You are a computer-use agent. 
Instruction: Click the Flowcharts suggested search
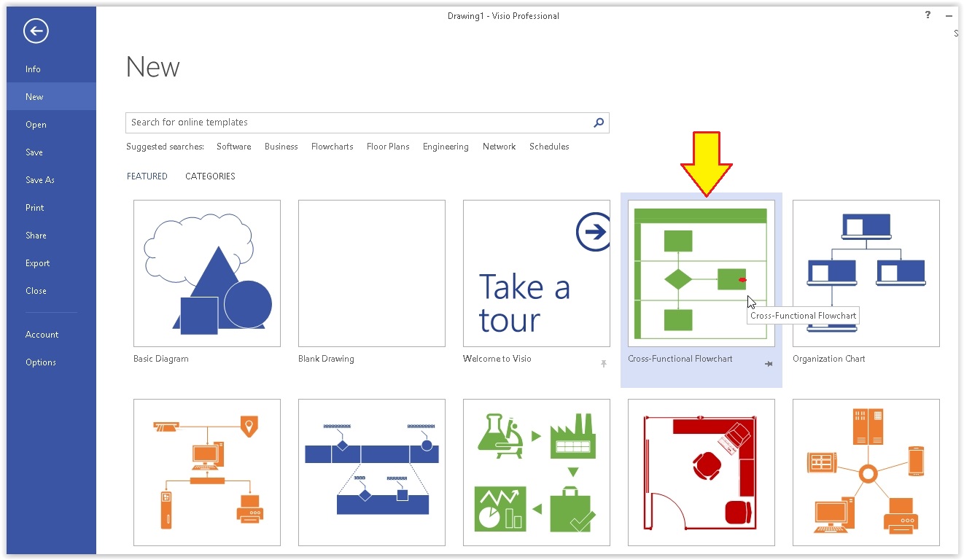[332, 147]
